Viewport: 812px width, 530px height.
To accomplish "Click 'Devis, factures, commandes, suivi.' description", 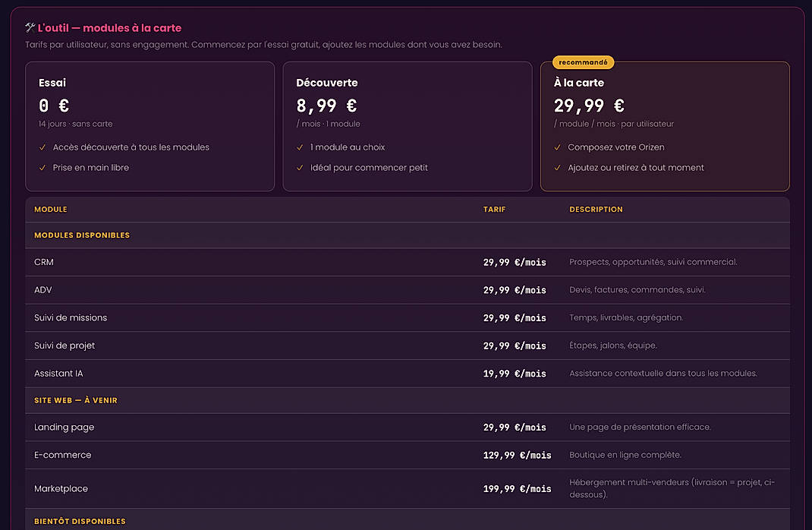I will pos(637,290).
